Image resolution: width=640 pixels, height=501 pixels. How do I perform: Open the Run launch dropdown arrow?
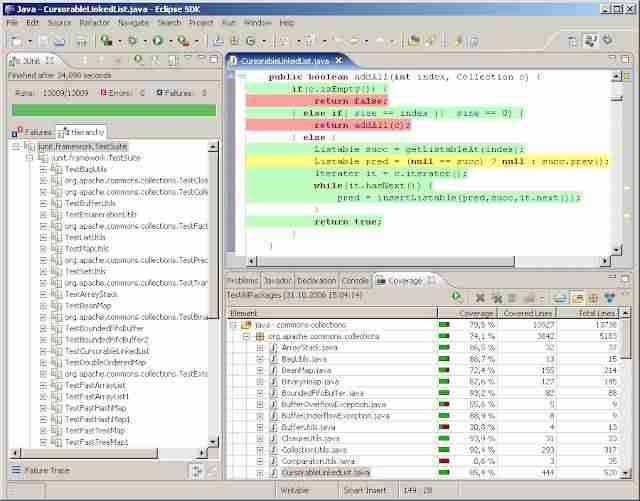[x=171, y=41]
